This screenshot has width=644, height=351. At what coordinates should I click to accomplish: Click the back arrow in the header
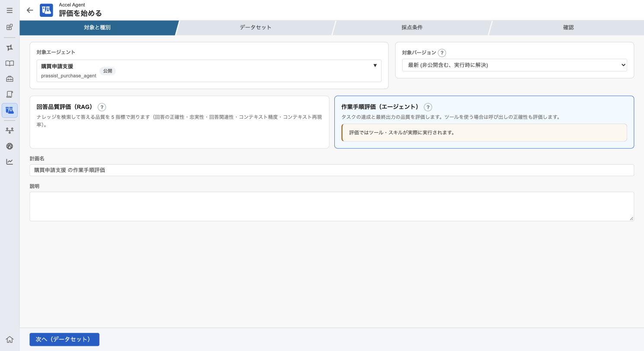[x=30, y=10]
